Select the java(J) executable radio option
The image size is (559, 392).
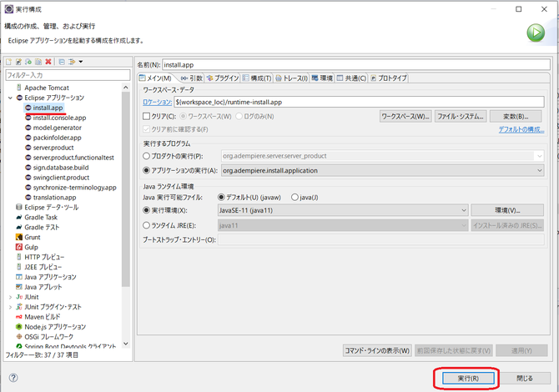[x=295, y=197]
